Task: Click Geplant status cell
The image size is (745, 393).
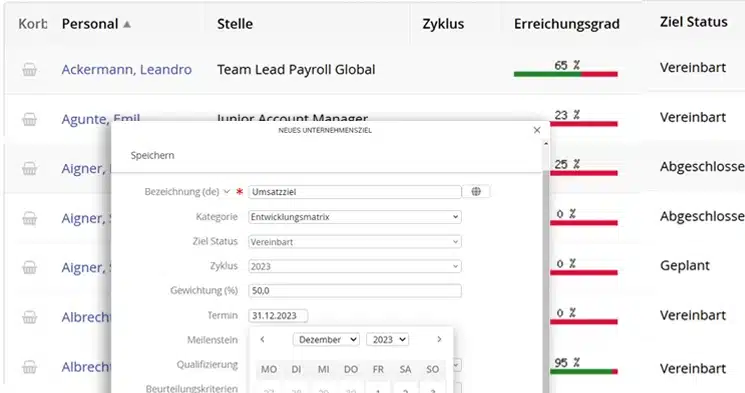Action: (x=685, y=266)
